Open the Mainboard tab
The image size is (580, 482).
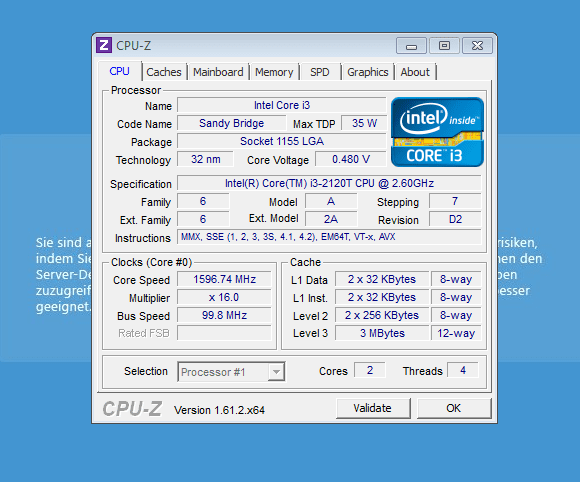(x=218, y=72)
